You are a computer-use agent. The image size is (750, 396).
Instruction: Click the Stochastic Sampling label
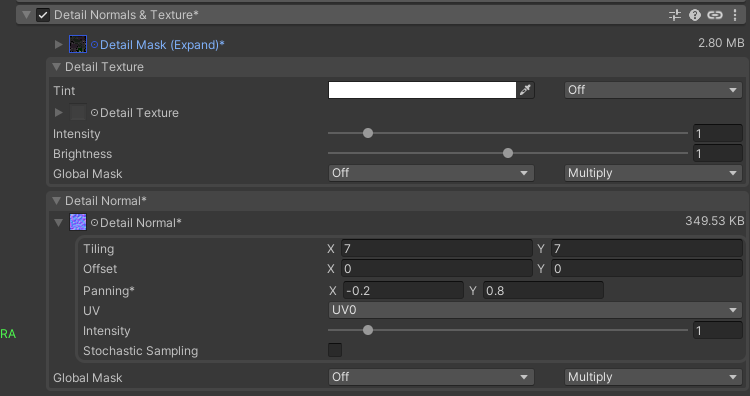[140, 351]
